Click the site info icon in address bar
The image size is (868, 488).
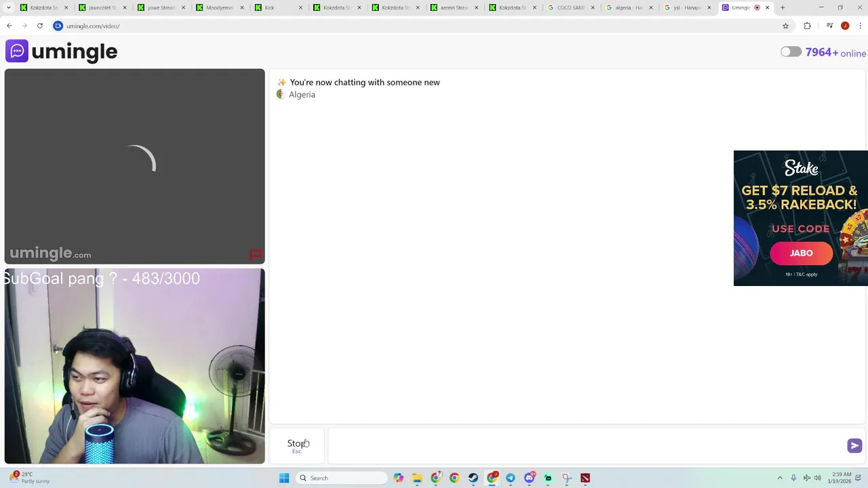click(58, 26)
